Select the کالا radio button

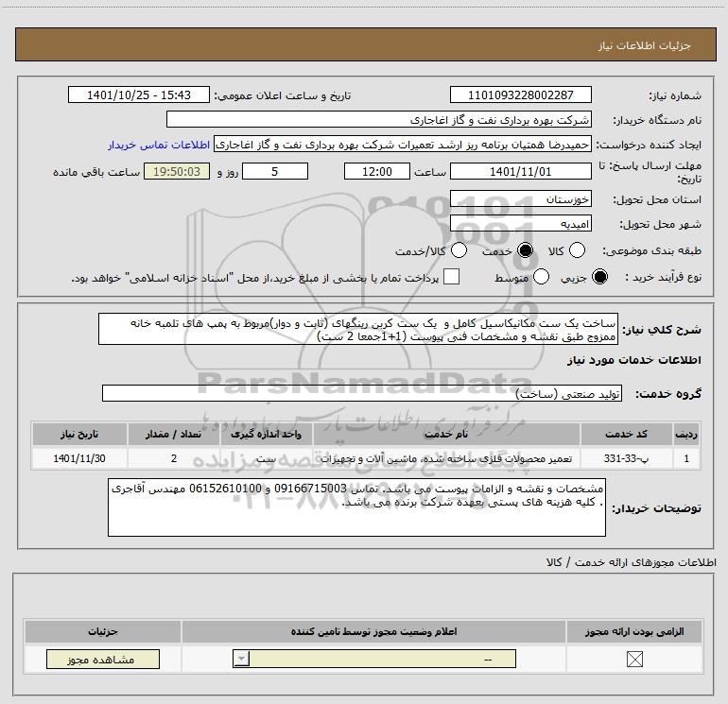coord(577,250)
